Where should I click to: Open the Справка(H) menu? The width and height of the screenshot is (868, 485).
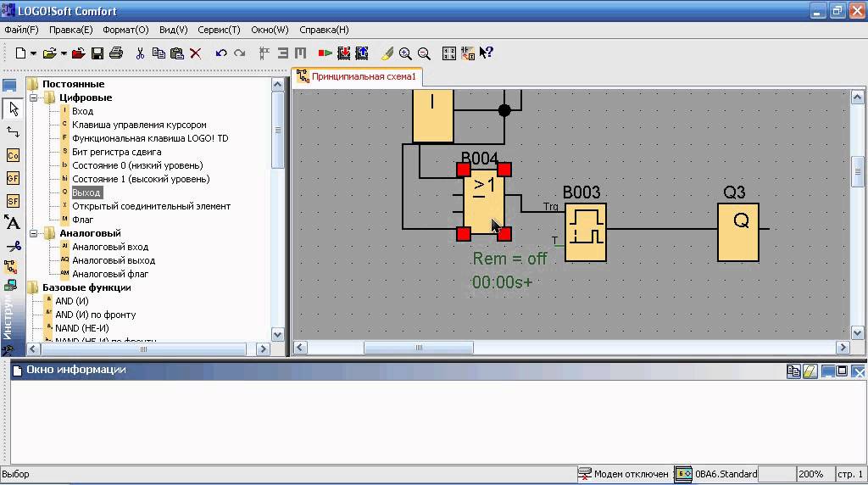tap(324, 30)
